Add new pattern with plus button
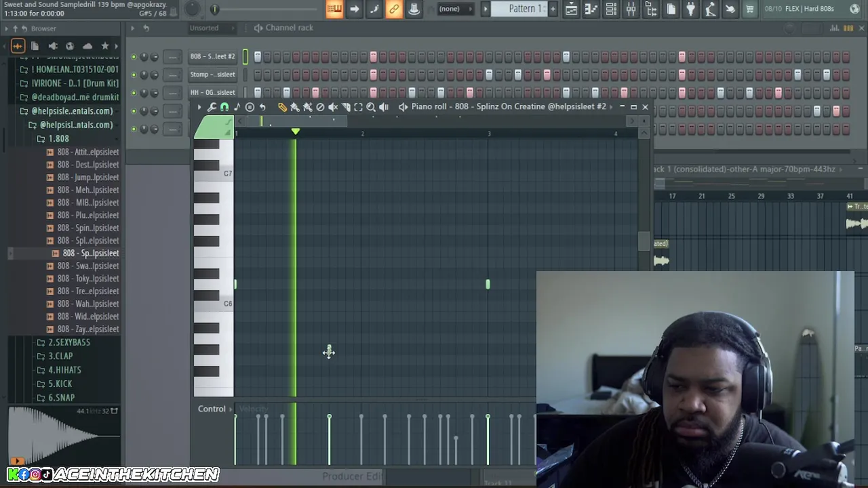Image resolution: width=868 pixels, height=488 pixels. [x=553, y=9]
